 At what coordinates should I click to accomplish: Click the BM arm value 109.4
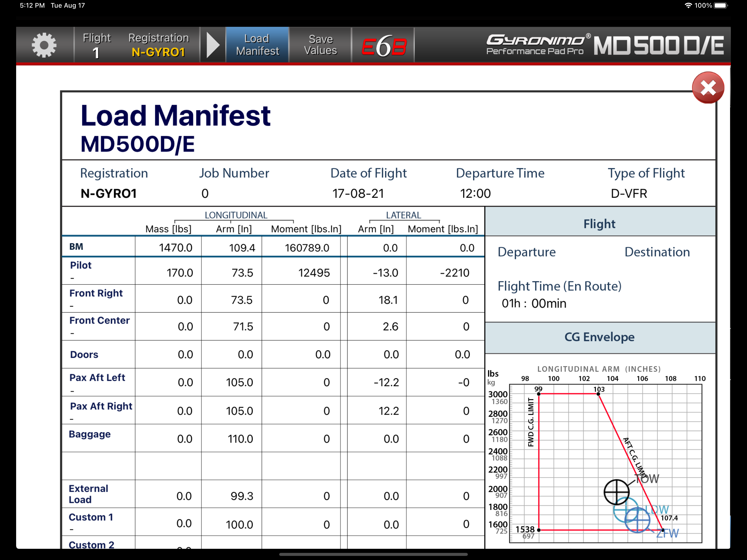242,247
